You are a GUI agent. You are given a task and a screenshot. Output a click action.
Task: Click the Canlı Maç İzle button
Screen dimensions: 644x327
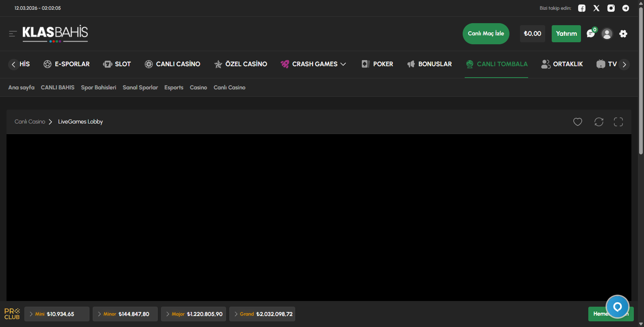coord(486,34)
